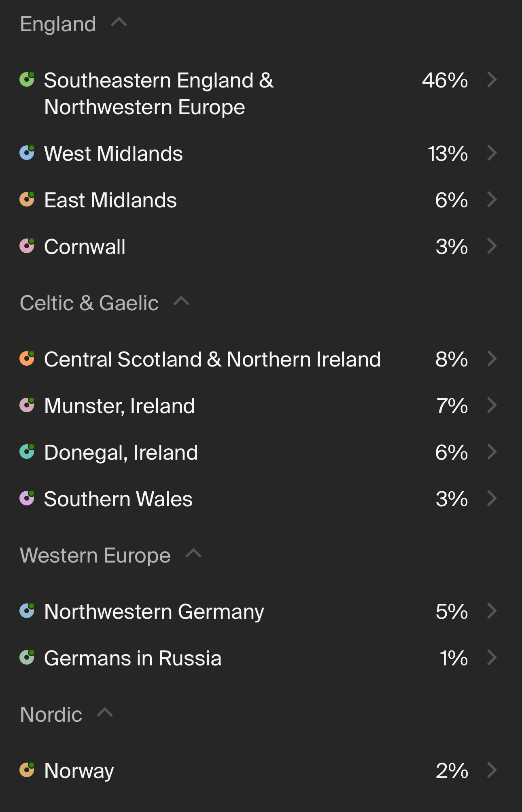Open Munster, Ireland region details

pyautogui.click(x=492, y=405)
